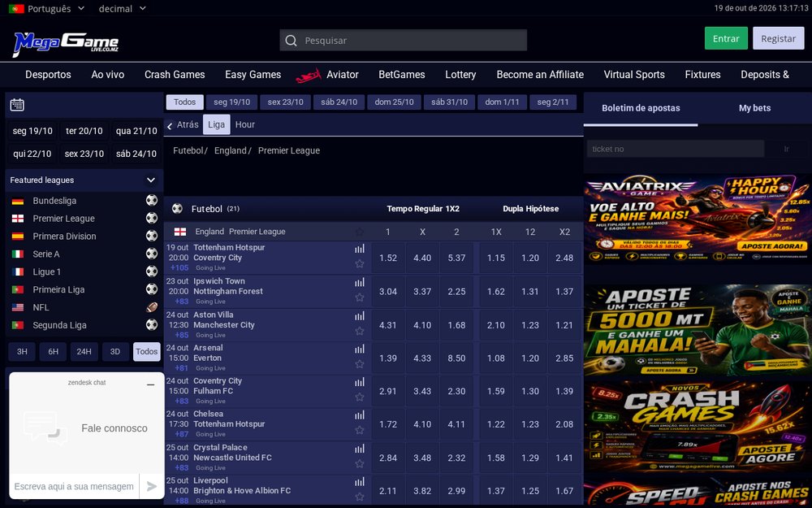Image resolution: width=812 pixels, height=508 pixels.
Task: Open the My bets tab
Action: 754,108
